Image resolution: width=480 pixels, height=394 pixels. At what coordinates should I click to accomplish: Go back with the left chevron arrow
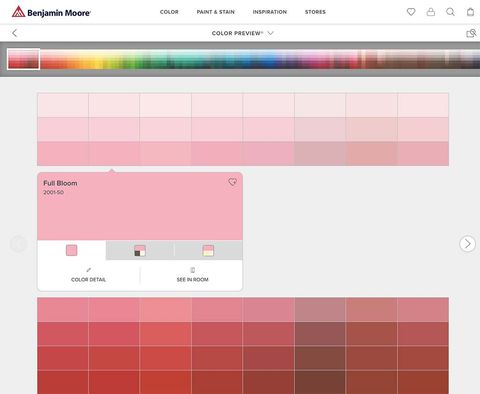tap(14, 33)
